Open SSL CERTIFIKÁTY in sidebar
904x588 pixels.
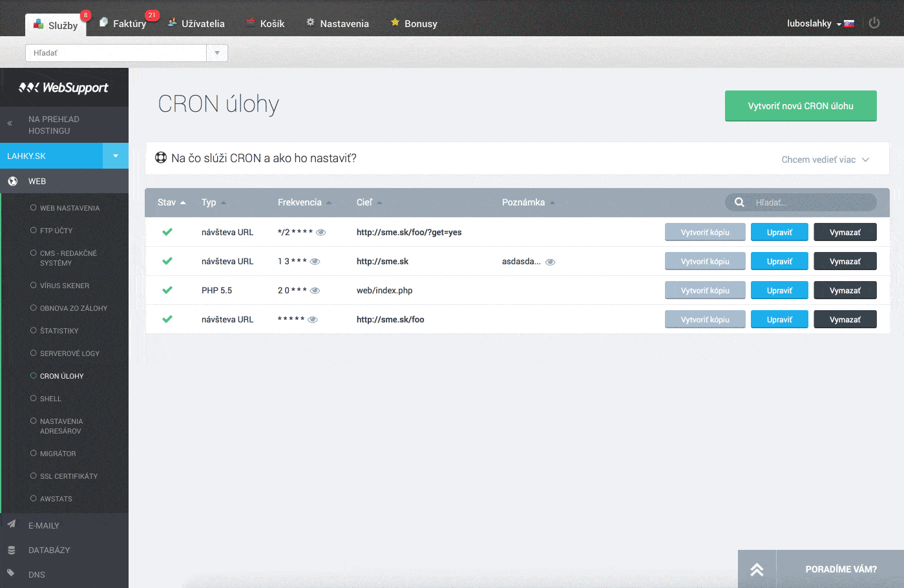tap(68, 476)
